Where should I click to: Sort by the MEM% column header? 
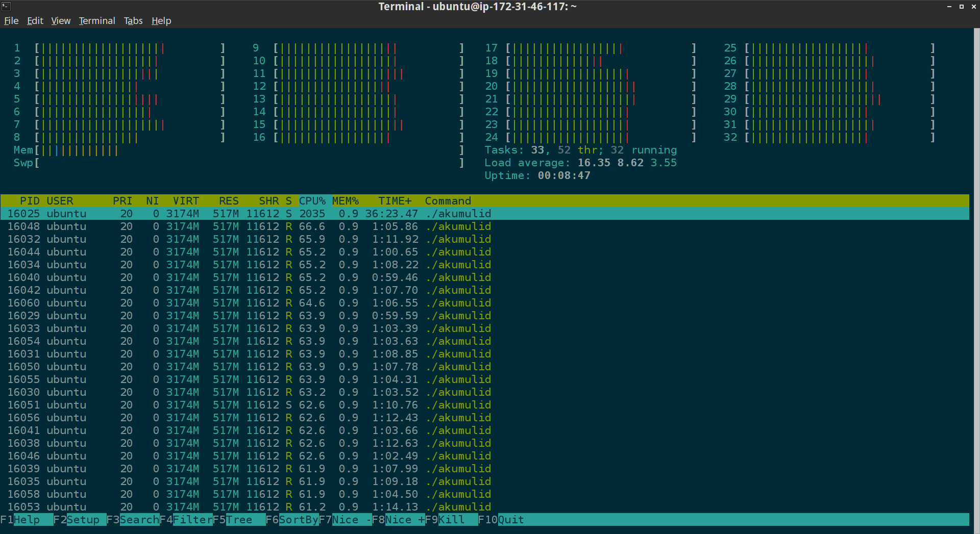(346, 201)
